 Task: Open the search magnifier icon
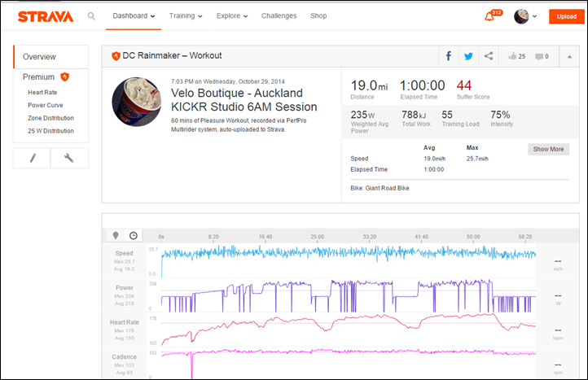pos(91,16)
